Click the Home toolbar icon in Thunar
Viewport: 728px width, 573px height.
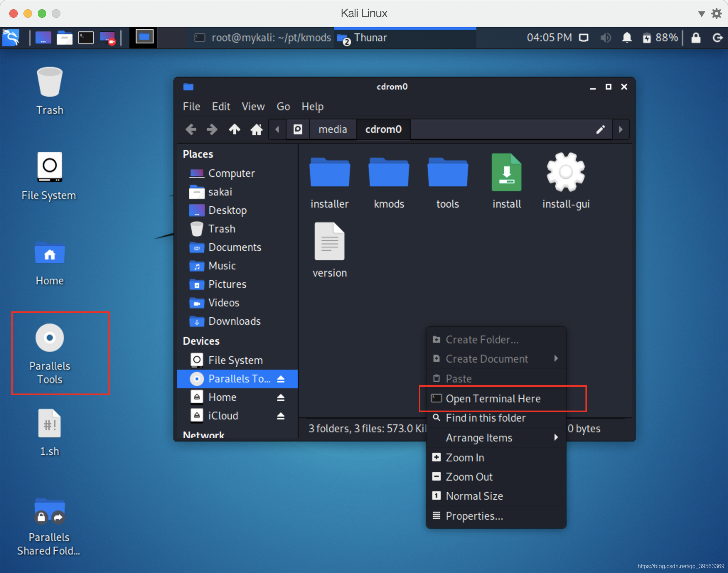coord(256,129)
